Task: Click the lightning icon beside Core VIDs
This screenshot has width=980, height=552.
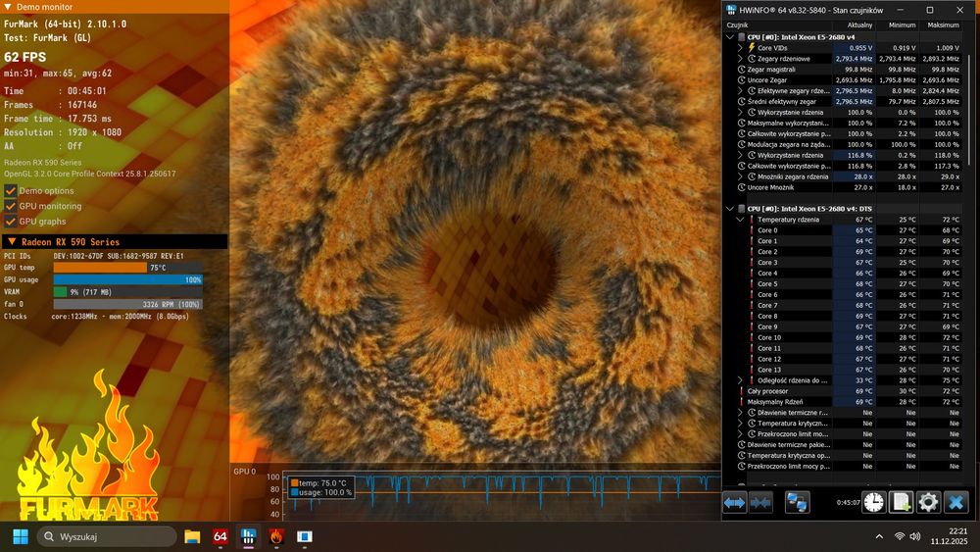Action: pyautogui.click(x=752, y=47)
